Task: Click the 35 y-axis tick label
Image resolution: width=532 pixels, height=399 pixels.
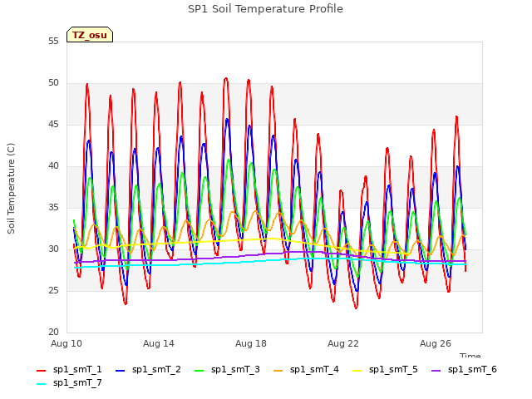Action: [x=53, y=208]
